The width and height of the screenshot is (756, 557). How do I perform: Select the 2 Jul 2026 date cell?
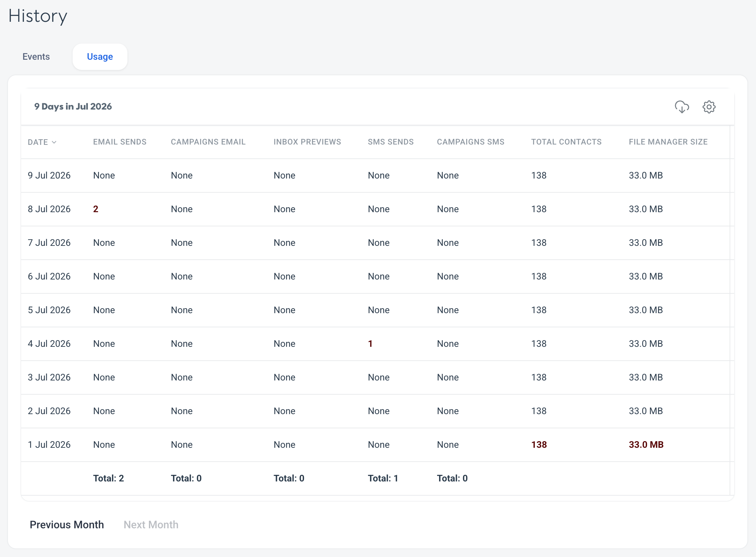49,411
